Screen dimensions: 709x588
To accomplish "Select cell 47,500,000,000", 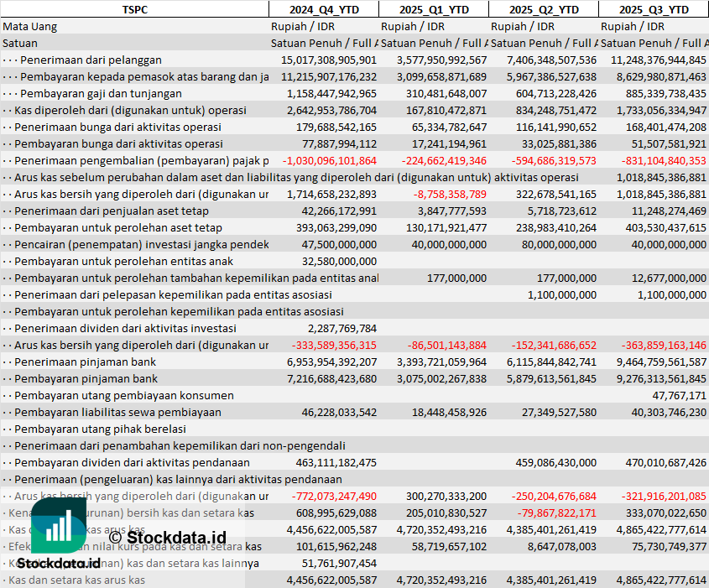I will click(339, 244).
